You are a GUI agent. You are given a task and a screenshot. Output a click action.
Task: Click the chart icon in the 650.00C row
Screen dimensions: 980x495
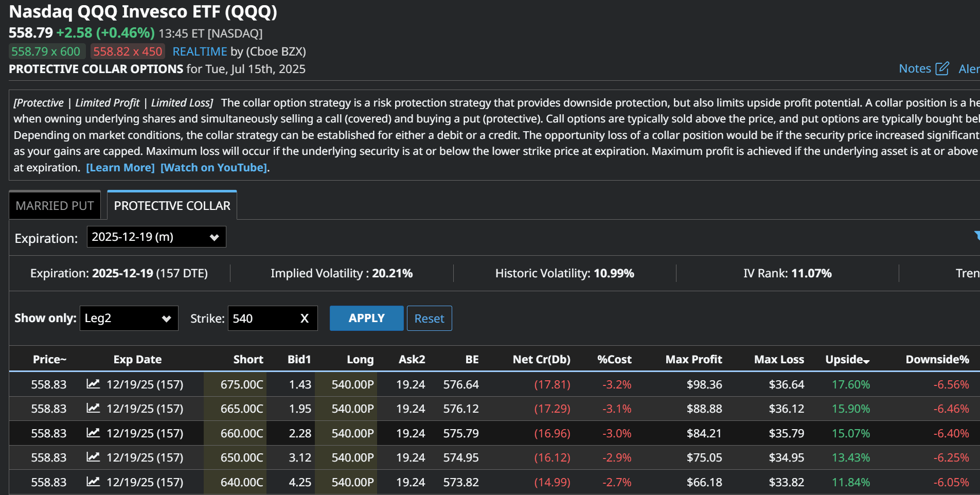[x=93, y=457]
